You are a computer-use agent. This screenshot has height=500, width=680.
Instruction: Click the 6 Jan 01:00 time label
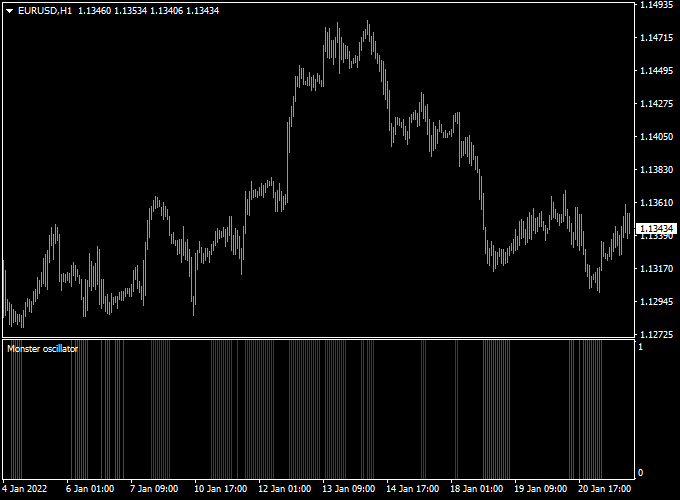tap(90, 489)
